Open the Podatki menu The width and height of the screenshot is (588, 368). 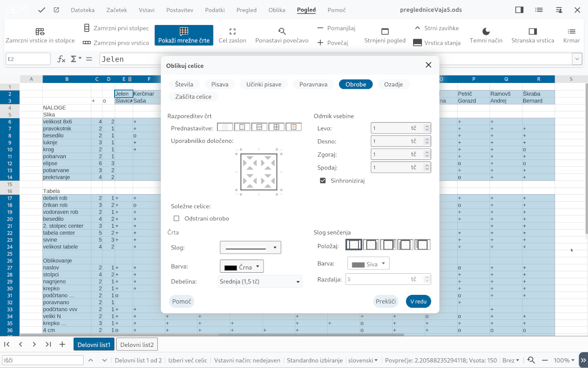point(215,10)
